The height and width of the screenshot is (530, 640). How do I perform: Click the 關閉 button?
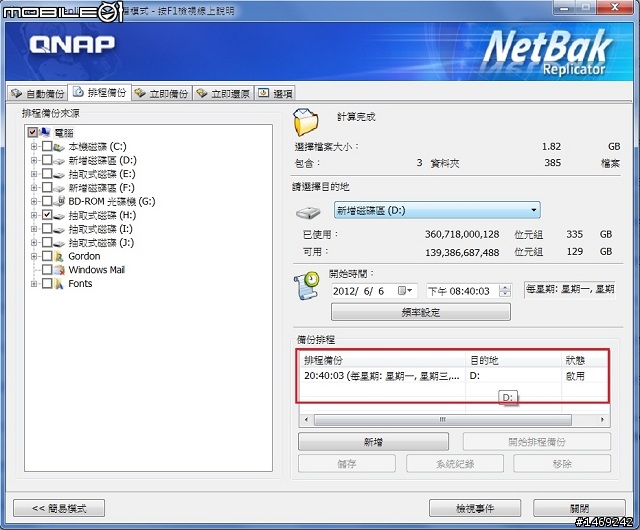click(579, 508)
